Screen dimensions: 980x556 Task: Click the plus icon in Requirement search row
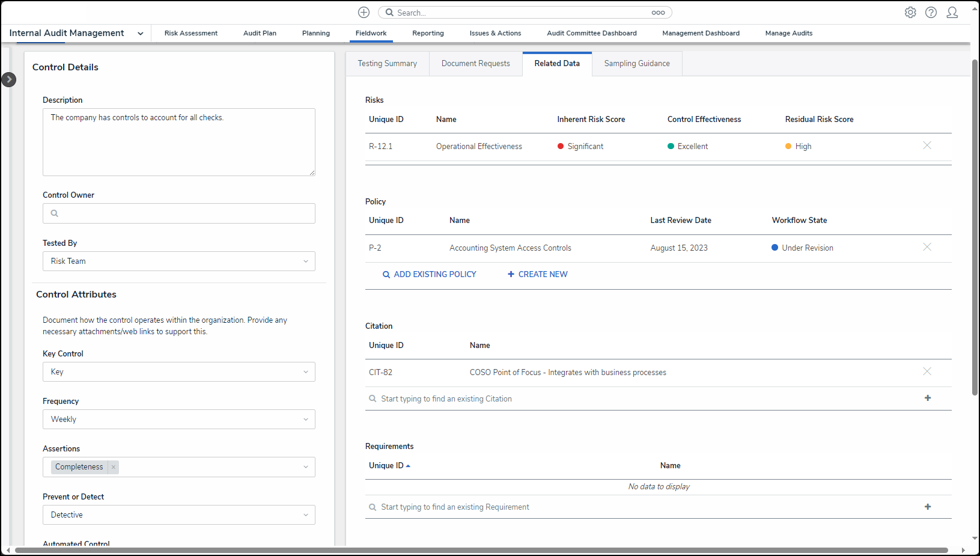pos(928,507)
